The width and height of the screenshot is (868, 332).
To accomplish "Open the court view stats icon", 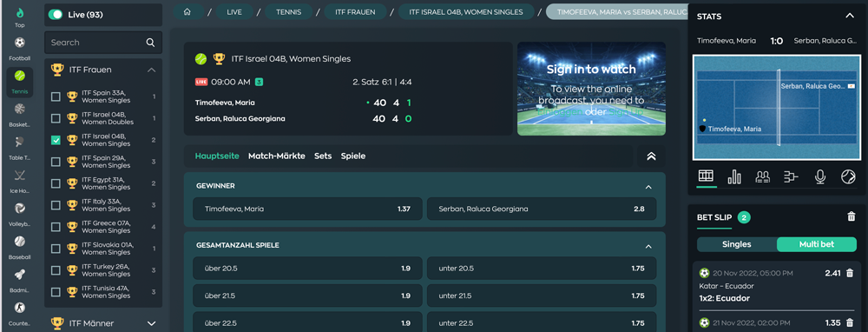I will [x=706, y=176].
